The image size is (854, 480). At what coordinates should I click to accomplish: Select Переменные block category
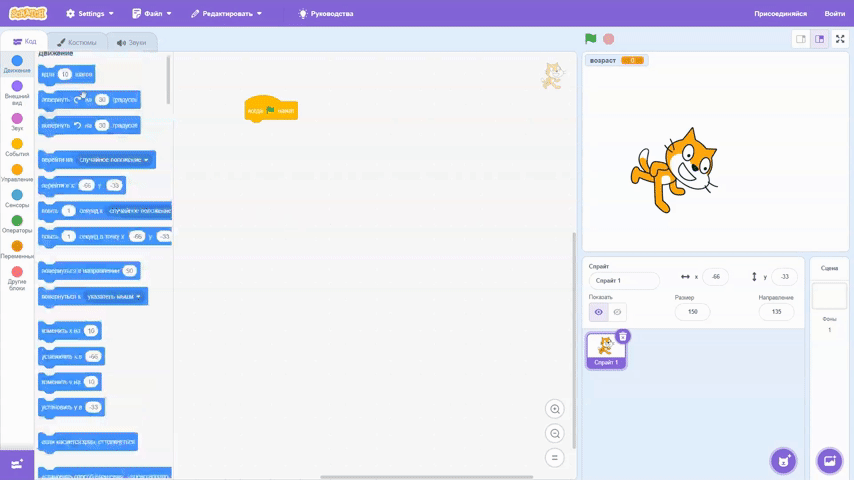tap(17, 250)
